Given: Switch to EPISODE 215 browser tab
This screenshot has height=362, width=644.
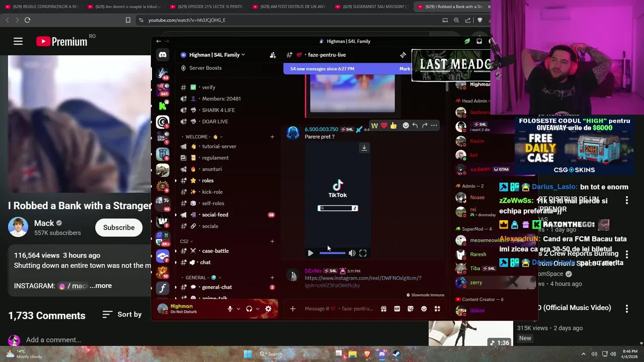Looking at the screenshot, I should pos(206,7).
